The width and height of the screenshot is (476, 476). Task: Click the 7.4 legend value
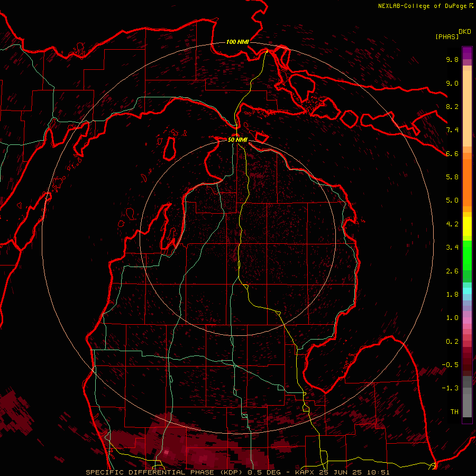click(452, 130)
